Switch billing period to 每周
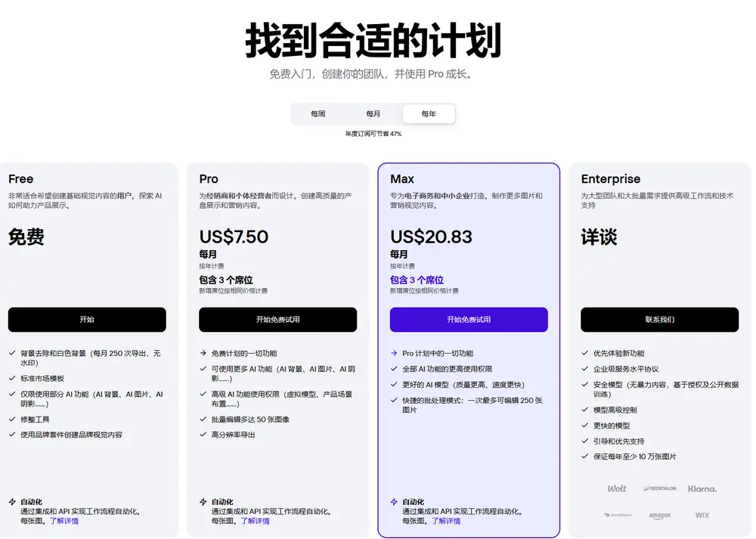This screenshot has height=539, width=756. (x=318, y=114)
